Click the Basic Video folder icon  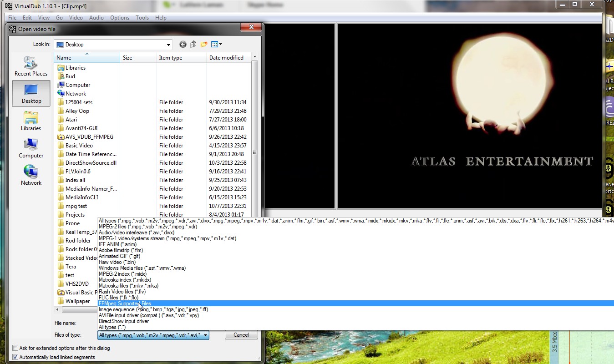click(x=61, y=146)
